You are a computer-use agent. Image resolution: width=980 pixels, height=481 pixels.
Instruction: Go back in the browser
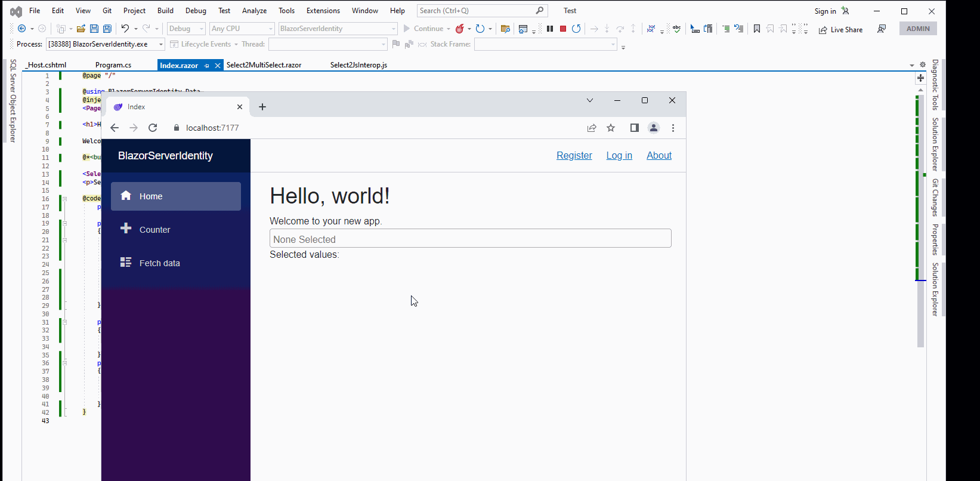(115, 128)
